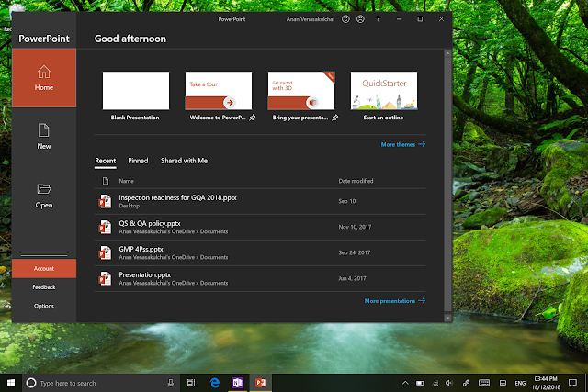This screenshot has width=588, height=392.
Task: Show hidden tray icons chevron
Action: 405,383
